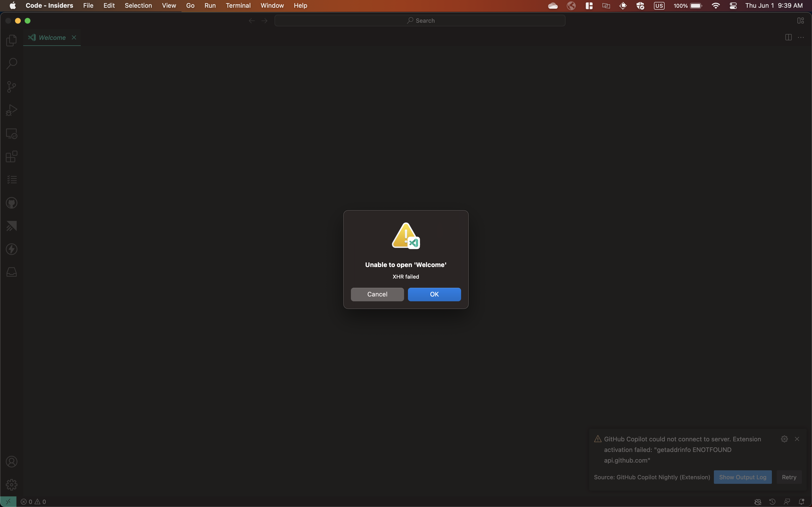
Task: Open the Manage gear in the activity bar
Action: [11, 484]
